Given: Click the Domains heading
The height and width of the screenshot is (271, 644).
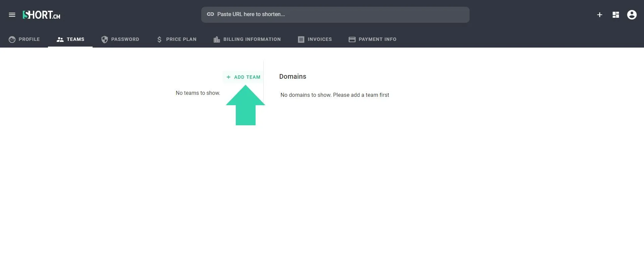Looking at the screenshot, I should pos(293,77).
